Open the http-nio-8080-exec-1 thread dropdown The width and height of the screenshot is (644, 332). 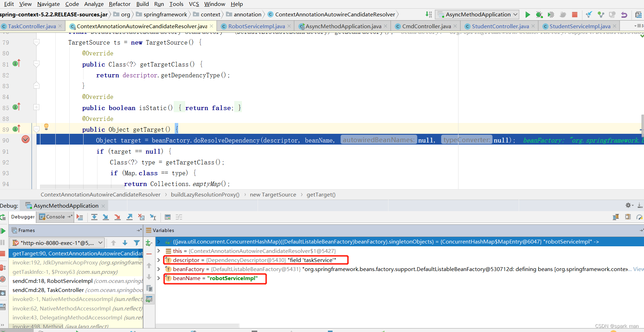point(57,243)
